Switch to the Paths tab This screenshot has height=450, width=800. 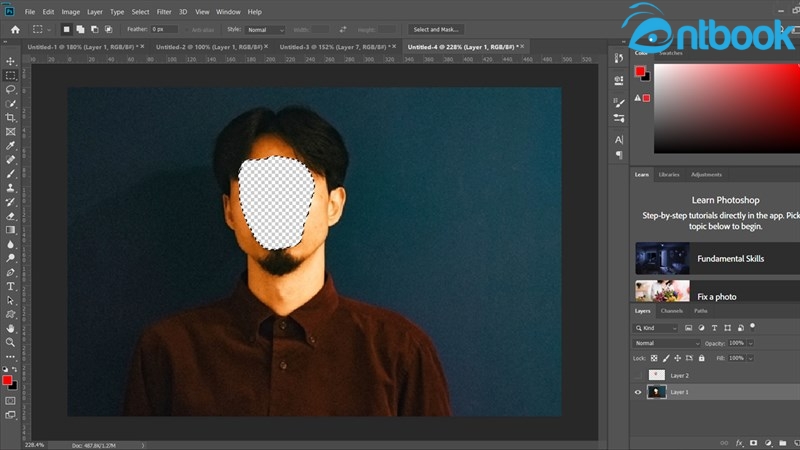[x=701, y=311]
